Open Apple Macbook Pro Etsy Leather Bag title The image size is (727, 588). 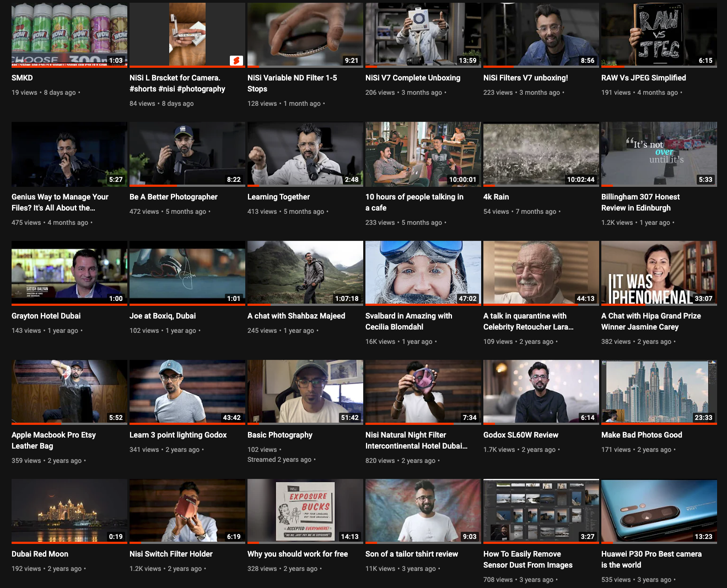pyautogui.click(x=53, y=440)
